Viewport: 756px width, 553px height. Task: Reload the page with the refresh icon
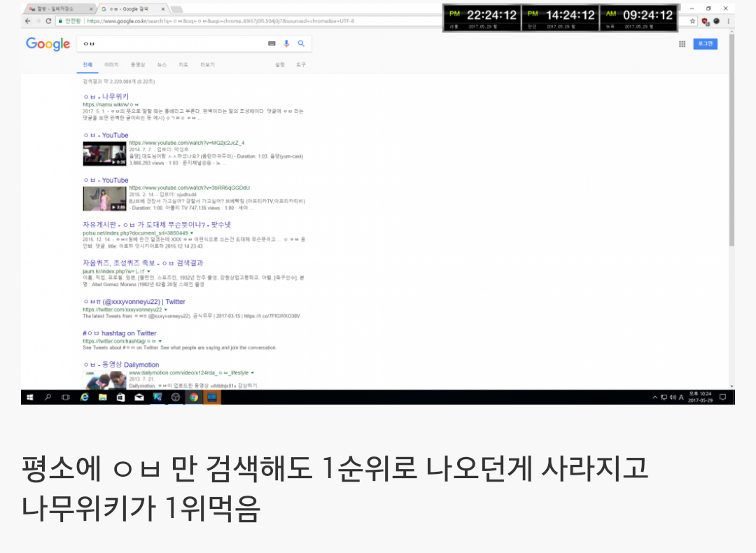pyautogui.click(x=48, y=21)
